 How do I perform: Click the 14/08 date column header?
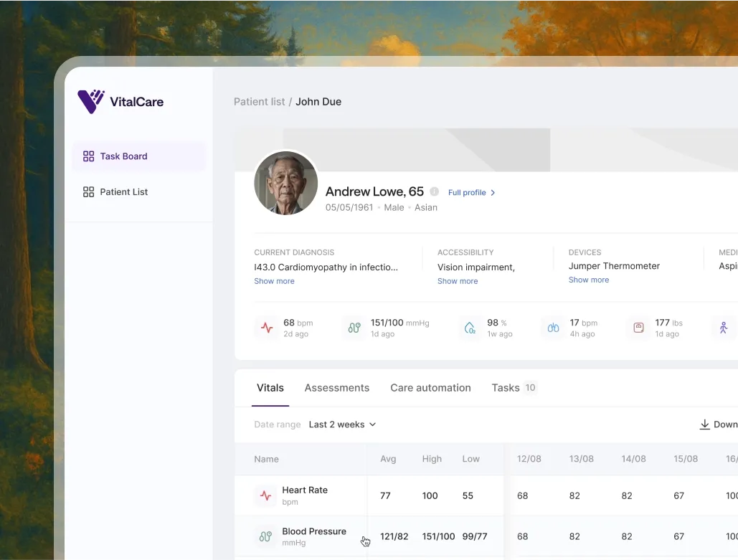pos(633,459)
